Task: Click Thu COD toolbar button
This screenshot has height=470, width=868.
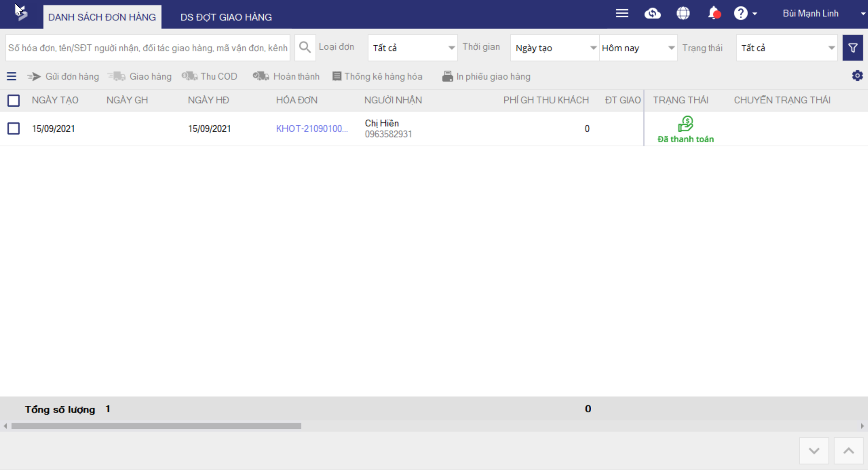Action: (x=209, y=76)
